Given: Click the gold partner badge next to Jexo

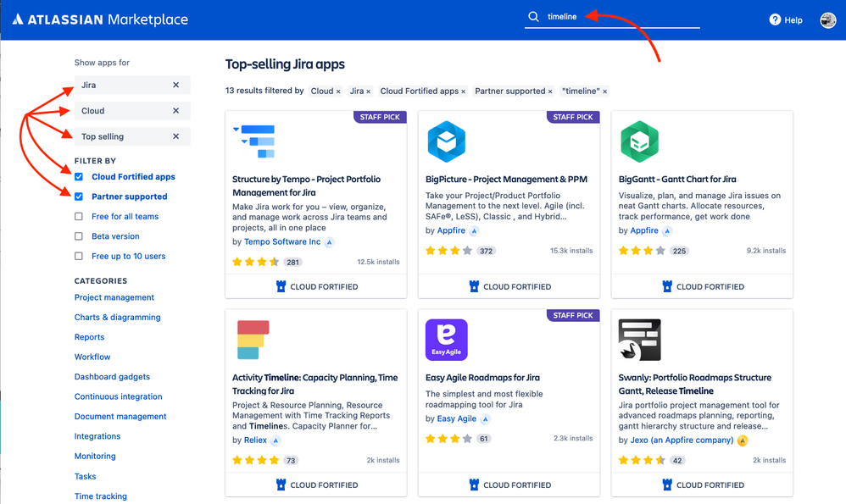Looking at the screenshot, I should (743, 440).
